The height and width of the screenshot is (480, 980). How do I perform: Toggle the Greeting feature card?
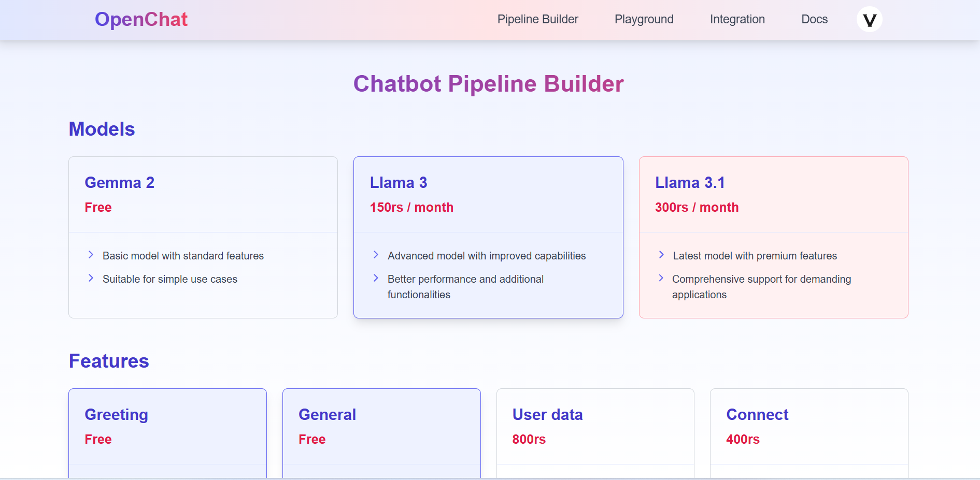click(167, 433)
